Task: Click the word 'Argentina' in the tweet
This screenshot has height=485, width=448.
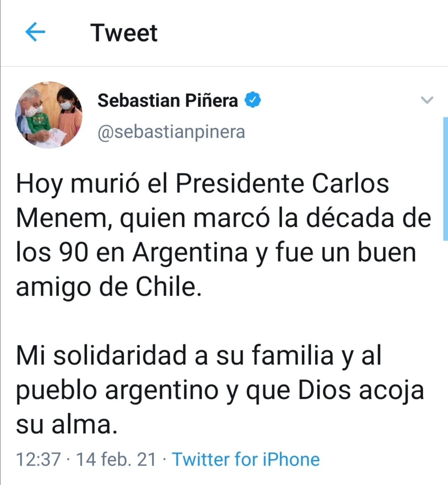Action: tap(190, 253)
